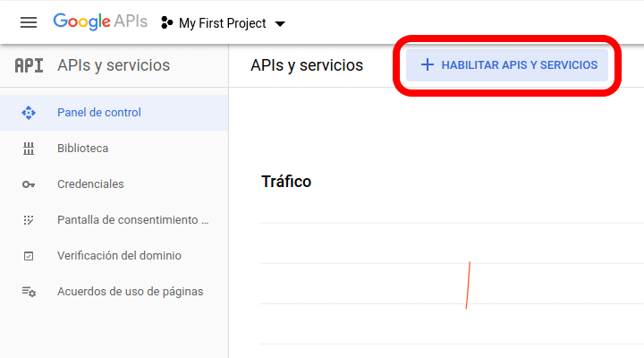Open the hamburger navigation menu
Viewport: 644px width, 358px height.
(x=29, y=22)
